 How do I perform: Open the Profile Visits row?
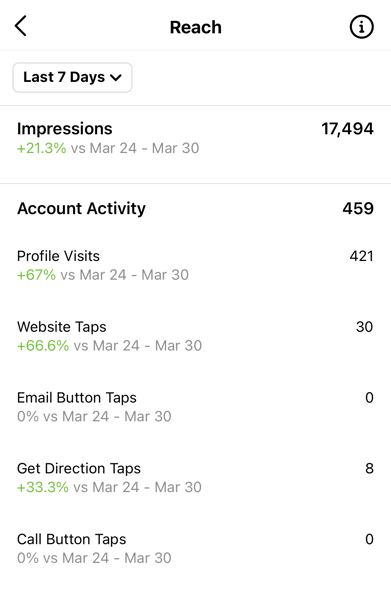195,265
